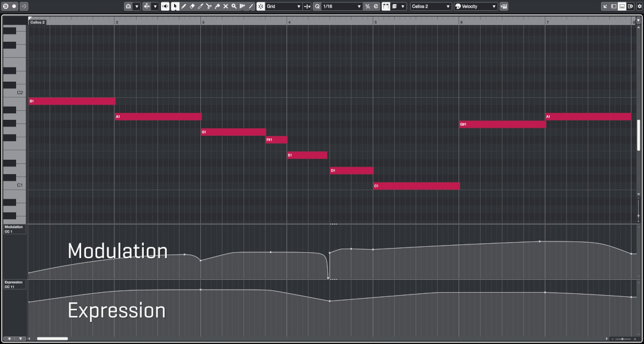Toggle Acoustic Feedback speaker button
This screenshot has width=644, height=344.
(x=165, y=7)
